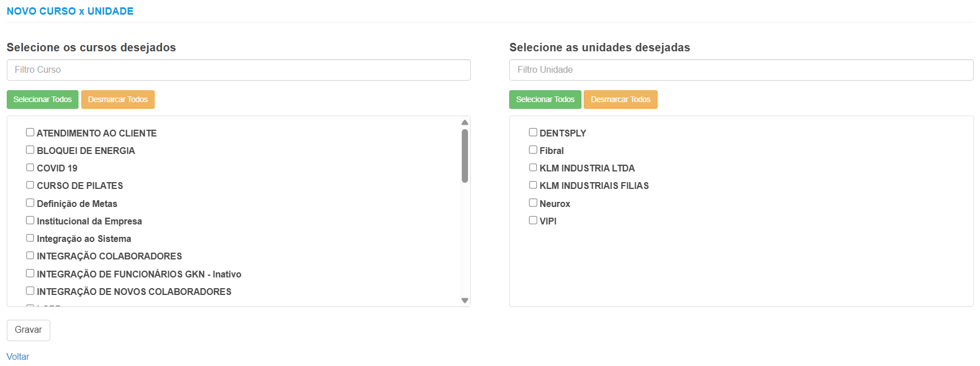Check the Fibral unit checkbox
The width and height of the screenshot is (980, 366).
coord(533,150)
